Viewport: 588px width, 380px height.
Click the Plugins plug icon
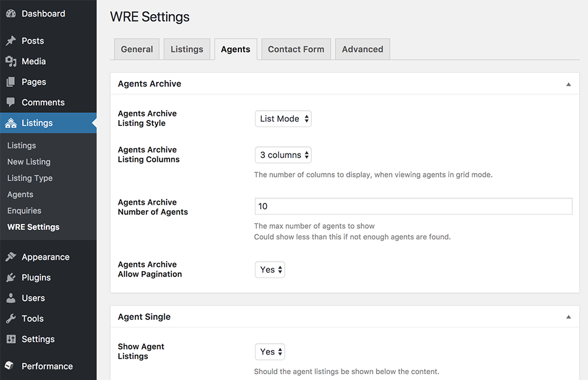pyautogui.click(x=11, y=278)
